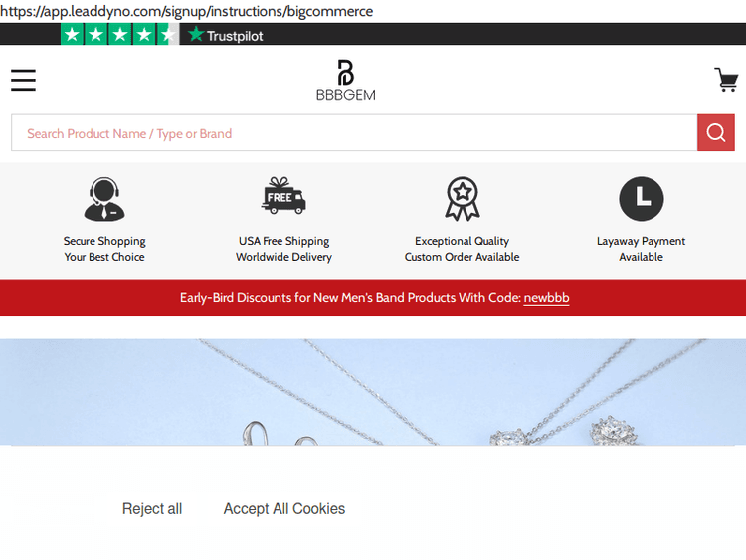Open the shopping cart
Viewport: 746px width, 560px height.
725,80
